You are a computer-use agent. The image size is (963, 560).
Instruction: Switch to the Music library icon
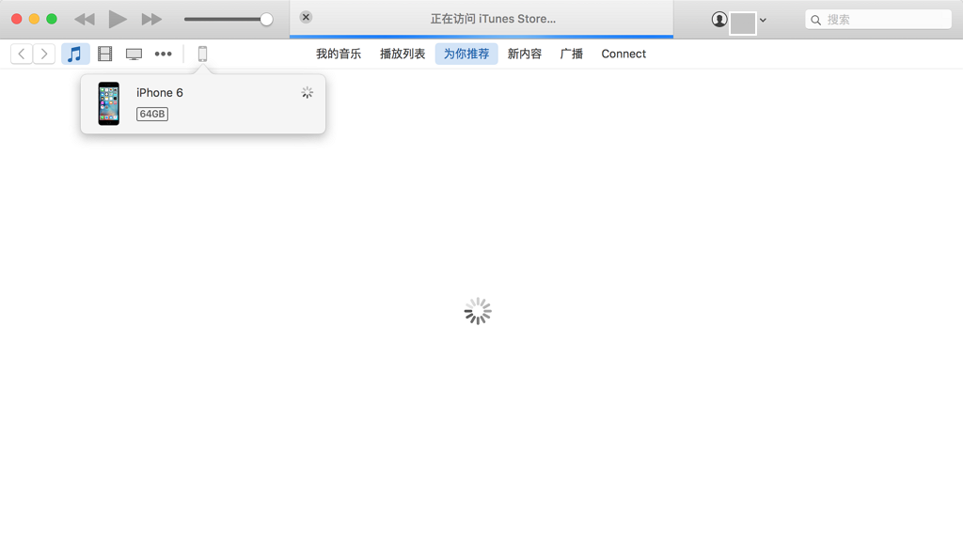coord(75,54)
